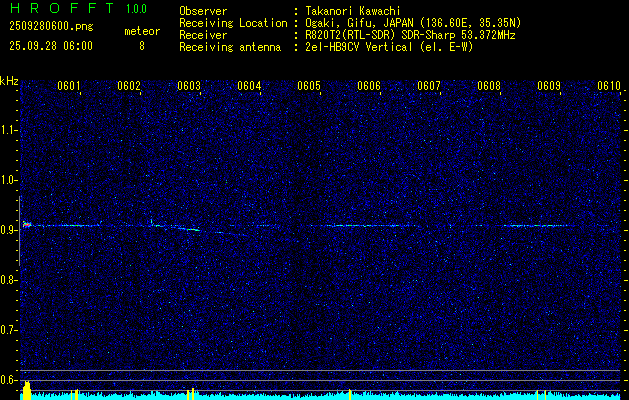Click the timestamp 25.09.28 06:00
Screen dimensions: 629x400
(51, 46)
